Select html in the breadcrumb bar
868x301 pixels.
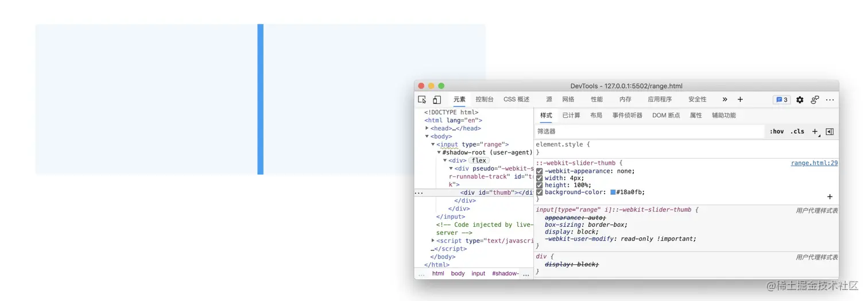[x=438, y=273]
